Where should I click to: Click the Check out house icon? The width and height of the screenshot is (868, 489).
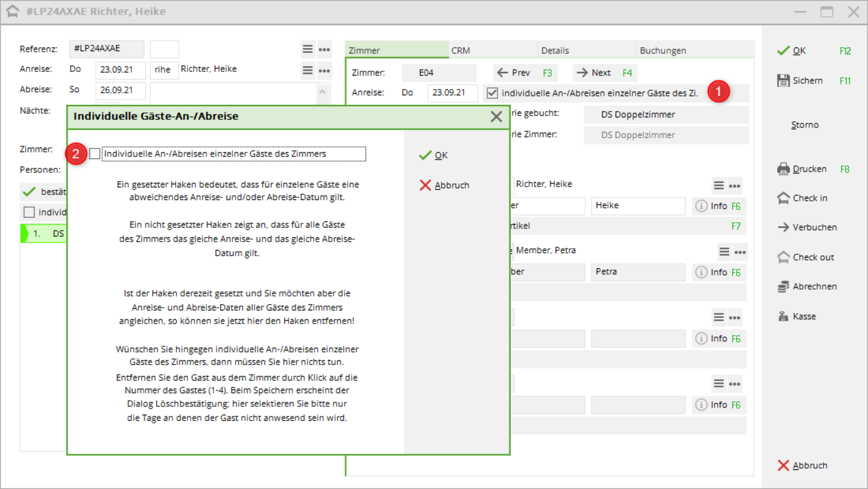[783, 257]
